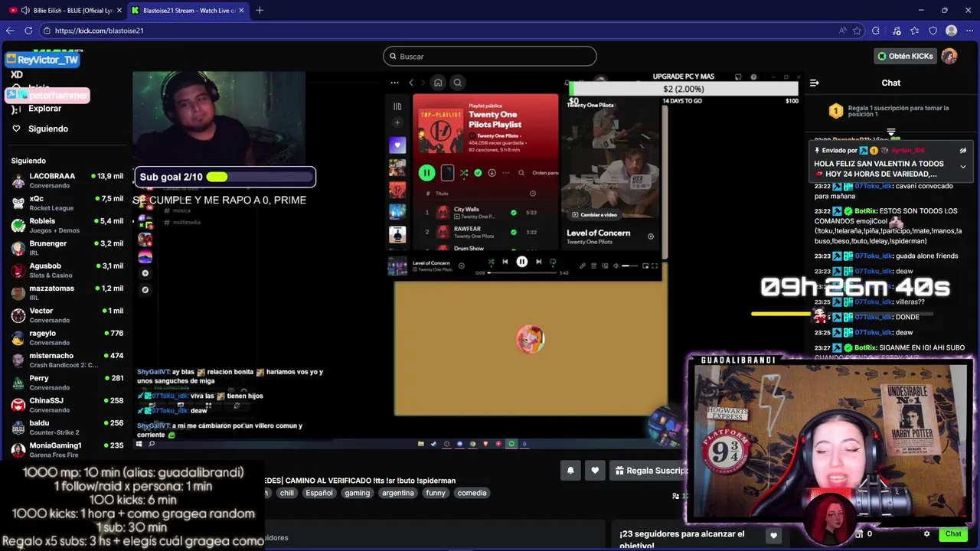Open Siguiendo in the sidebar

click(x=47, y=129)
